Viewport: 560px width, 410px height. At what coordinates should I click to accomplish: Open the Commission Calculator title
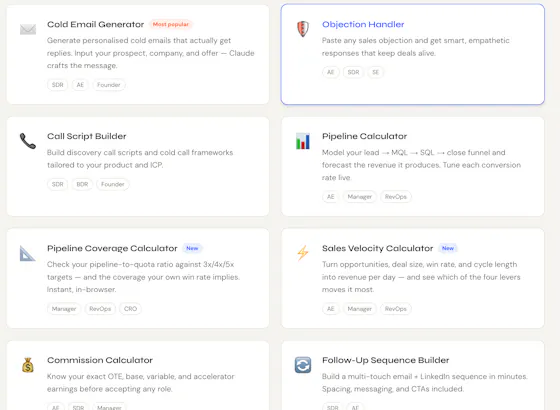pos(100,360)
